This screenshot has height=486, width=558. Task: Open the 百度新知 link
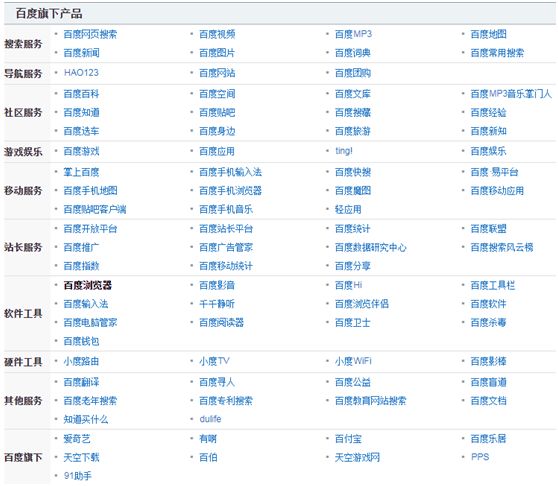tap(489, 131)
